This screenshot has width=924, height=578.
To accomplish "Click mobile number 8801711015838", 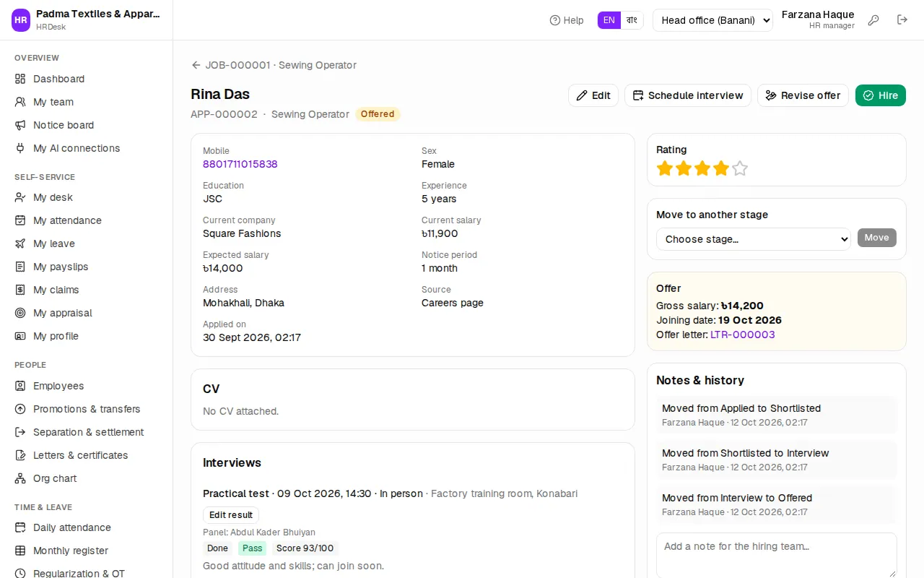I will click(x=240, y=164).
